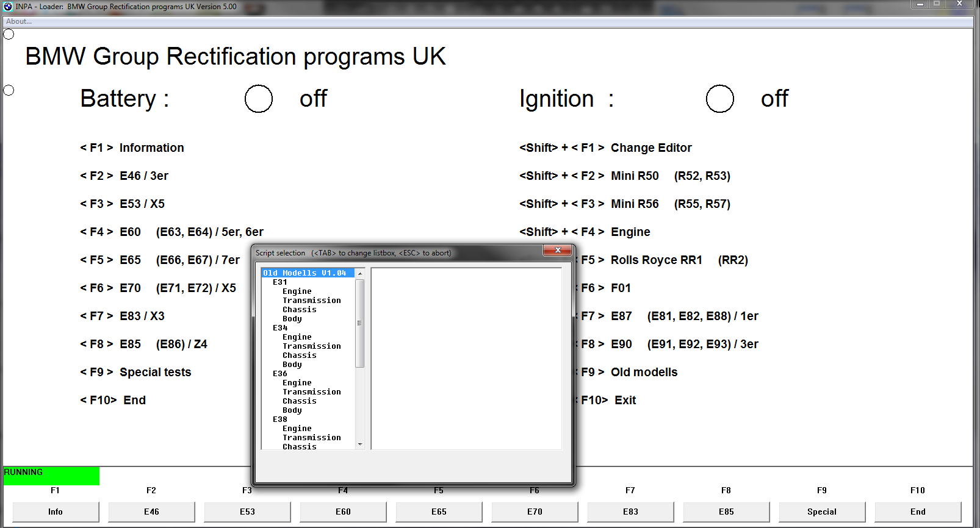
Task: Select Transmission under E34
Action: [x=312, y=346]
